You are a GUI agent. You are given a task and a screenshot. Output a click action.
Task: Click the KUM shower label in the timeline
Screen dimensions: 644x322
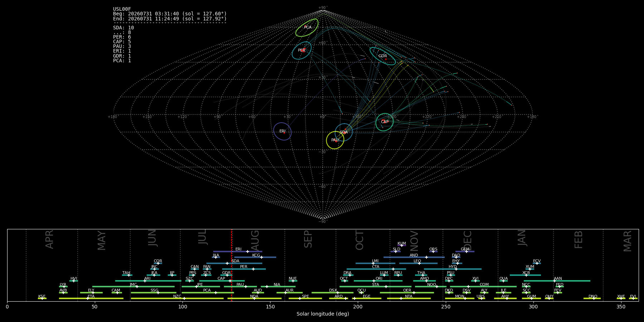click(x=402, y=244)
